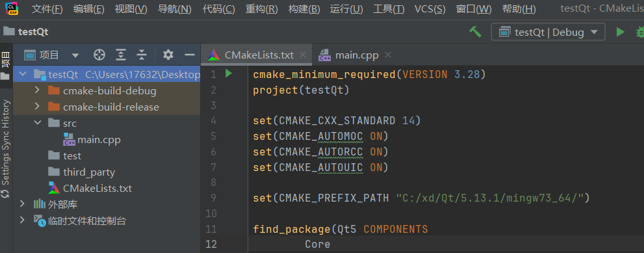Click the Build hammer icon
644x253 pixels.
(475, 32)
